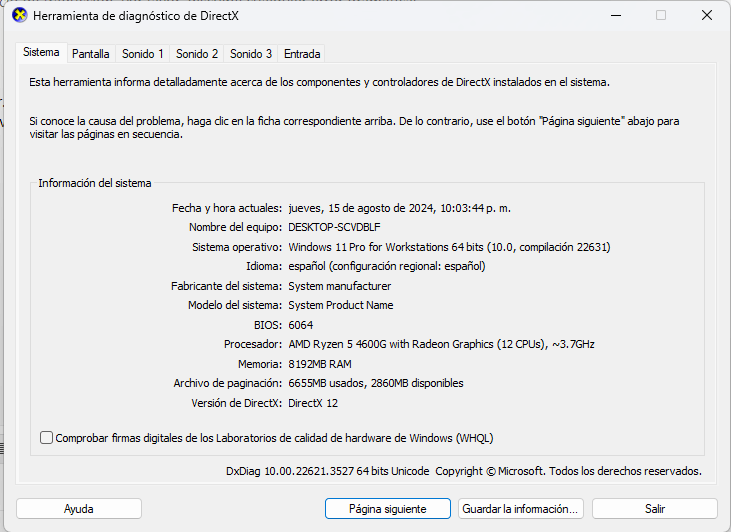Exit with the Salir button
The height and width of the screenshot is (532, 731).
(x=655, y=509)
